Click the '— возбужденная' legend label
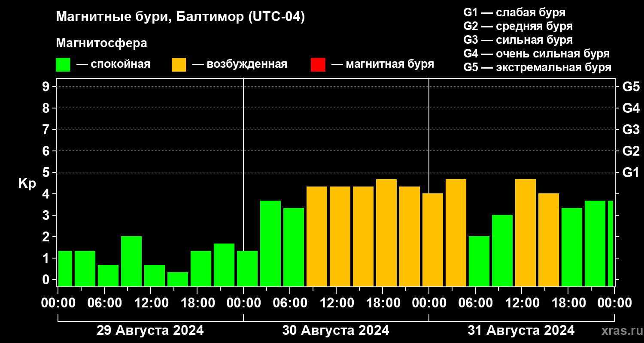This screenshot has height=343, width=644. click(240, 64)
